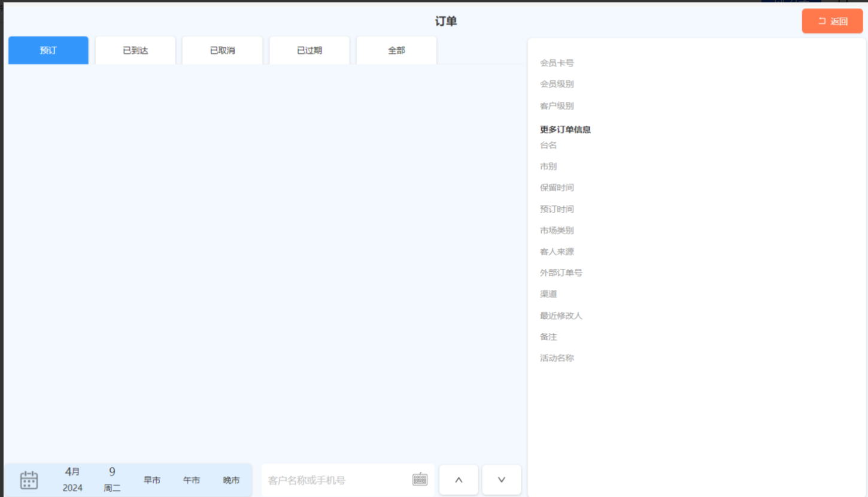Image resolution: width=868 pixels, height=497 pixels.
Task: Open the 4月 2024 month selector
Action: (72, 480)
